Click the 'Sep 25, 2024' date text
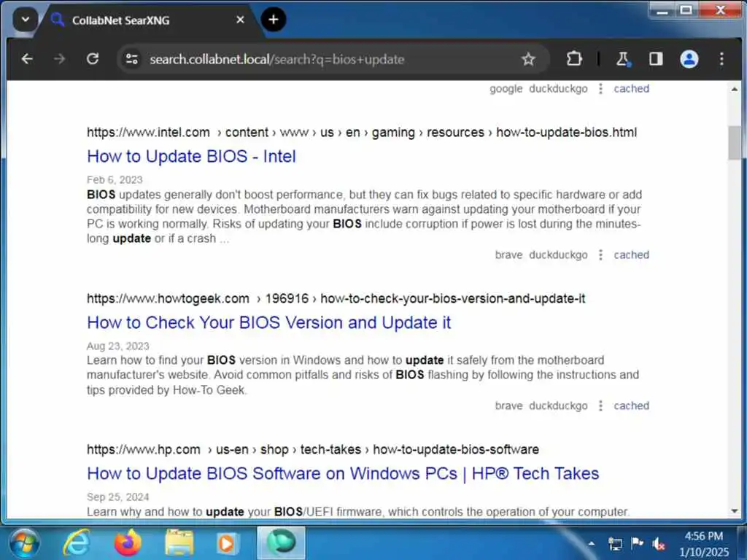The width and height of the screenshot is (747, 560). coord(117,497)
